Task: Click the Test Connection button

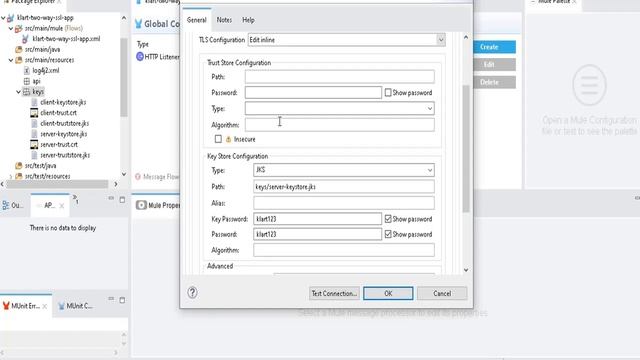Action: tap(334, 293)
